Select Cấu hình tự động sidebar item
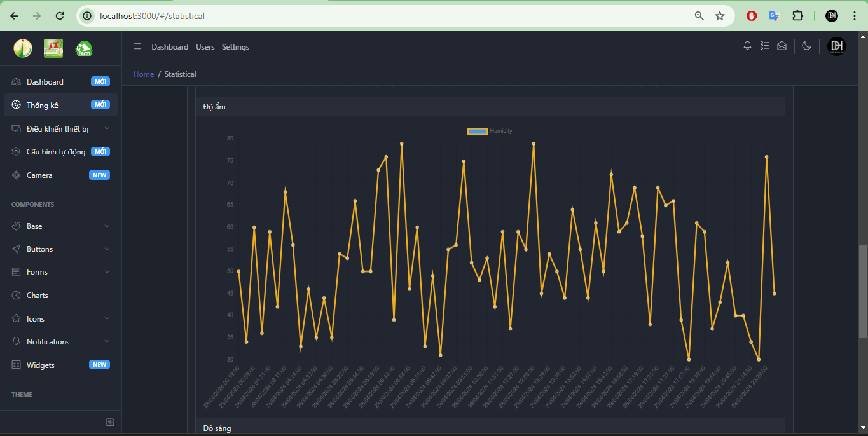 coord(61,152)
